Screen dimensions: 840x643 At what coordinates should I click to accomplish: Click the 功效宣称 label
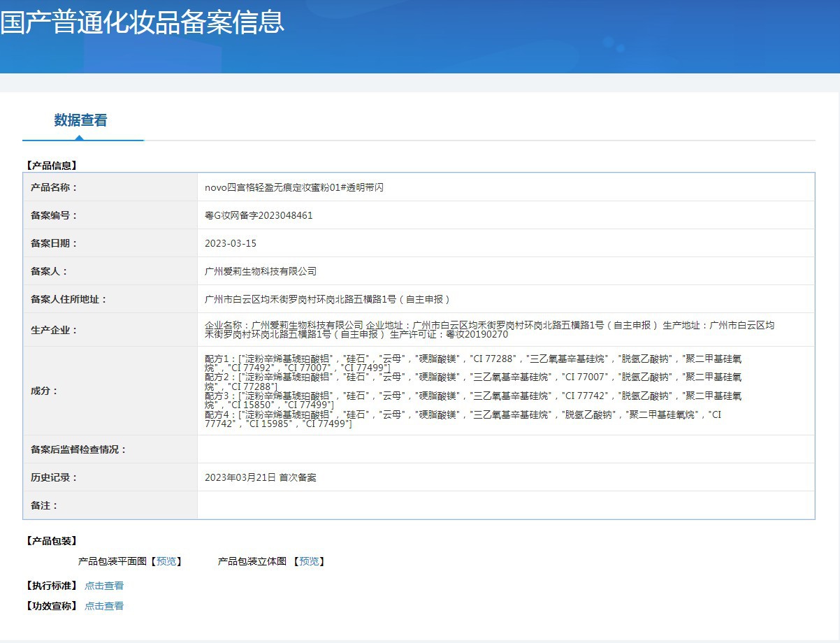pos(51,606)
